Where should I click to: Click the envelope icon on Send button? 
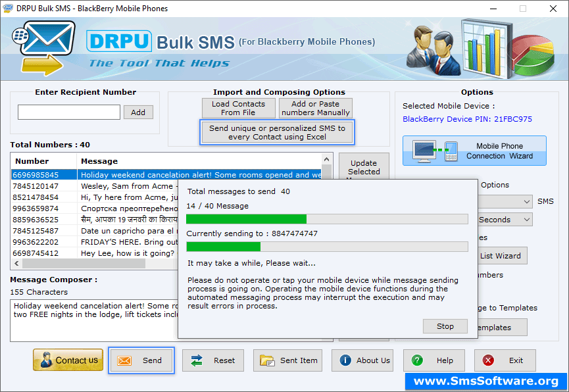tap(124, 360)
